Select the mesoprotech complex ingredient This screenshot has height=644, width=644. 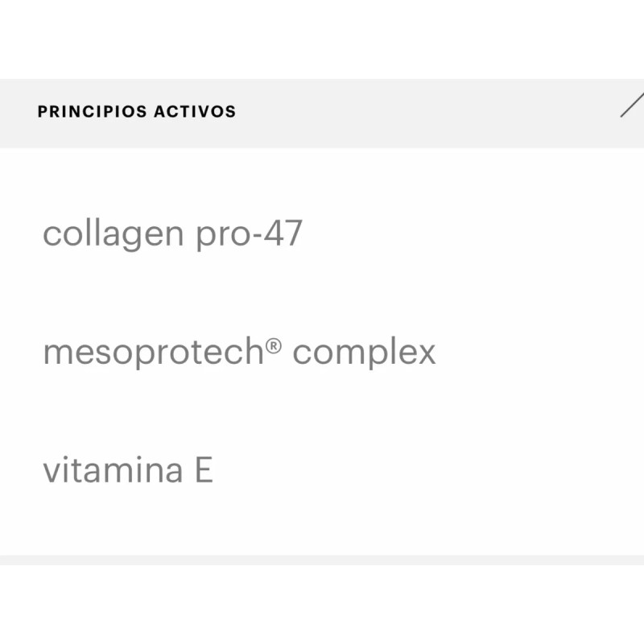point(237,352)
